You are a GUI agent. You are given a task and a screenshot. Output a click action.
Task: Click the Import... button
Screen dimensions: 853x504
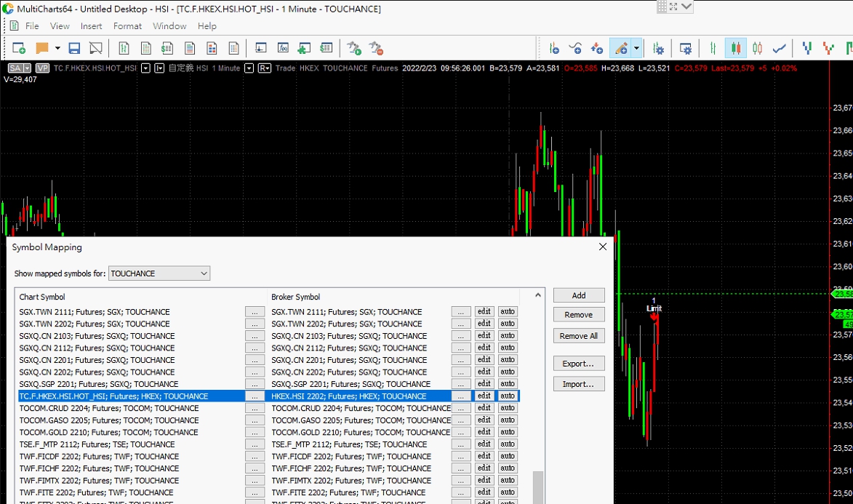coord(579,384)
